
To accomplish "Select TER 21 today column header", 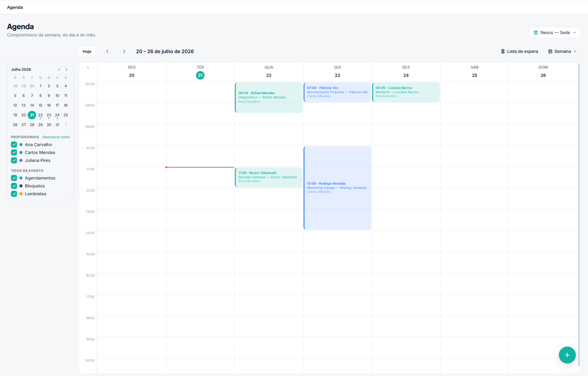I will pyautogui.click(x=200, y=72).
